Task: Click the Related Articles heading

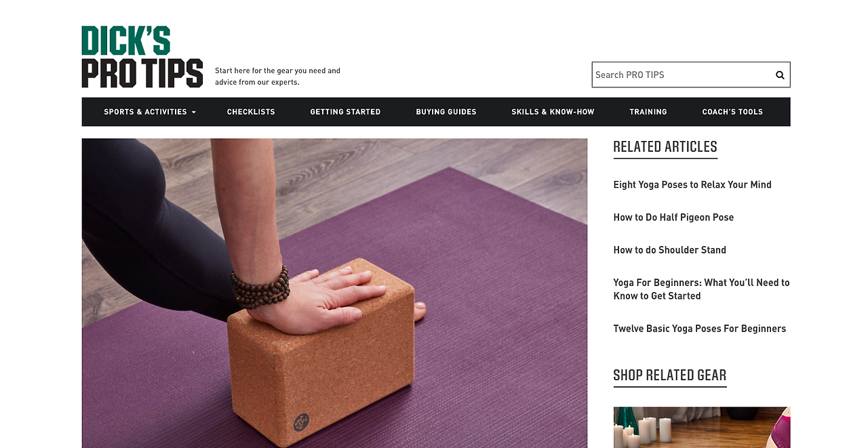Action: (665, 147)
